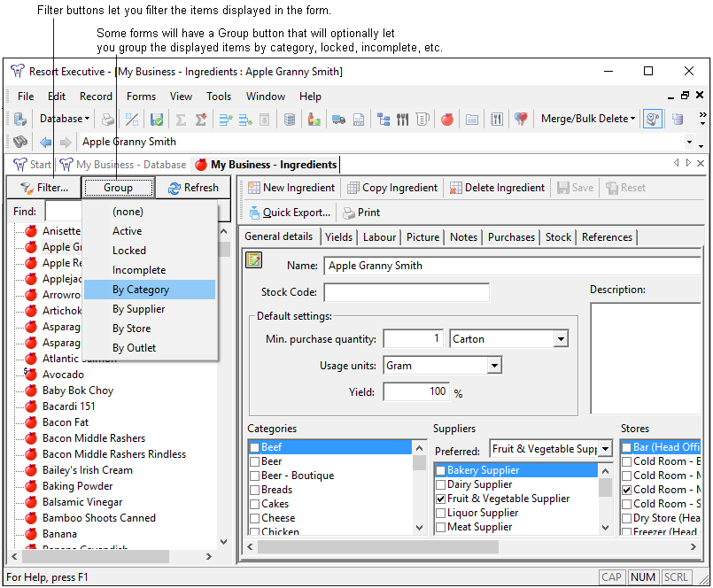Click the Filter... button
This screenshot has height=588, width=713.
pos(44,188)
